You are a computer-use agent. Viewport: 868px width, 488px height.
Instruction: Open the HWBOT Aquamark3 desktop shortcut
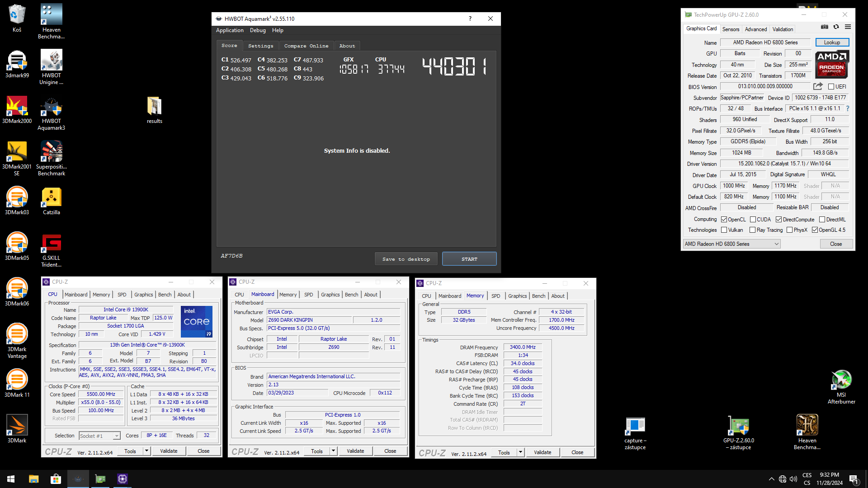(x=51, y=113)
